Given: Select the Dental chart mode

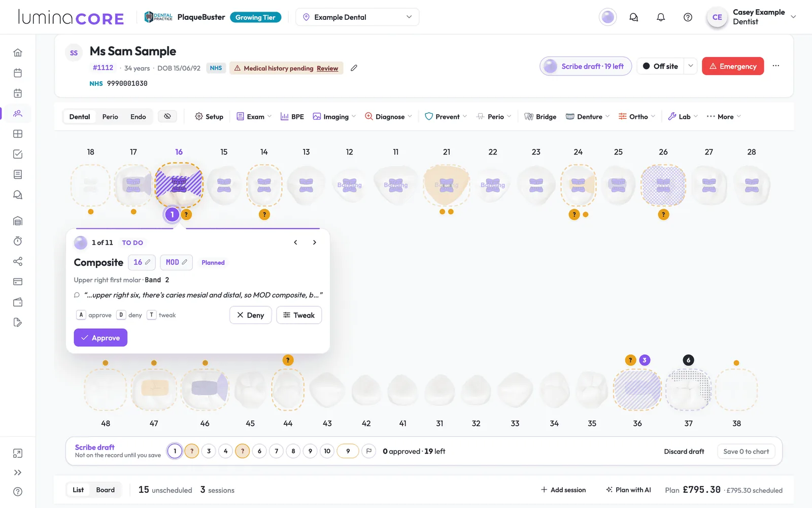Looking at the screenshot, I should coord(80,117).
